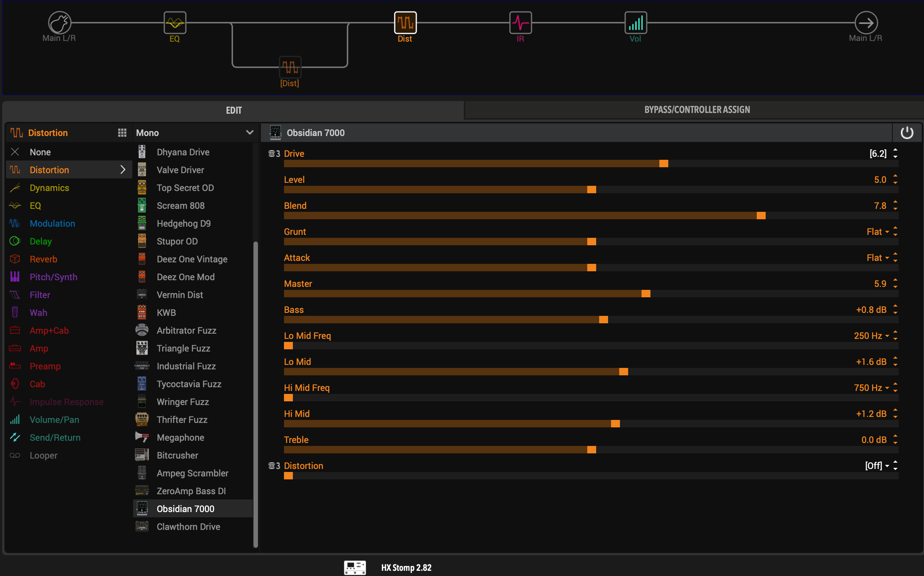Image resolution: width=924 pixels, height=576 pixels.
Task: Click the guitar input Main L/R icon
Action: pyautogui.click(x=59, y=22)
